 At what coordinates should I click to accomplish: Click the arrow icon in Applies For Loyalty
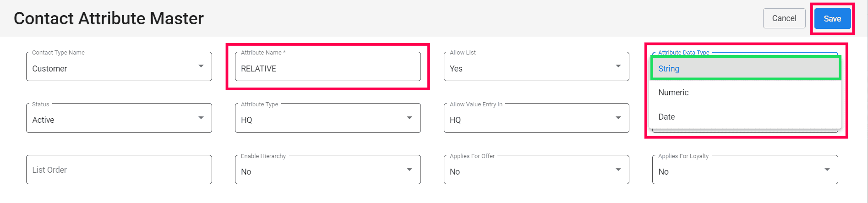coord(827,170)
